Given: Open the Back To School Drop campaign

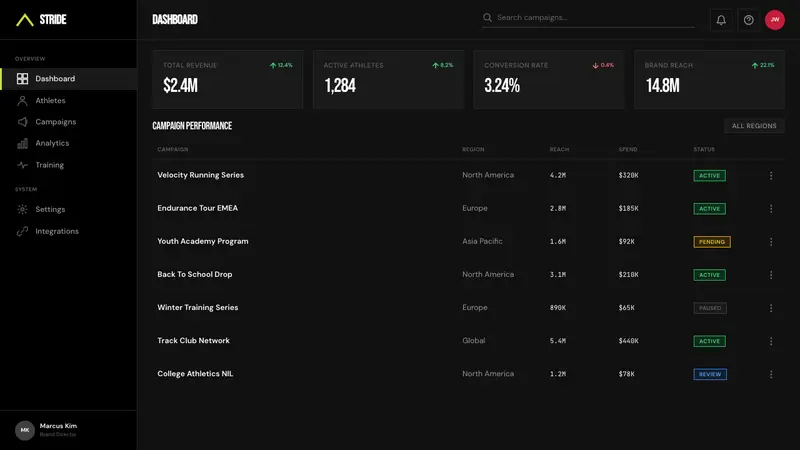Looking at the screenshot, I should 194,274.
